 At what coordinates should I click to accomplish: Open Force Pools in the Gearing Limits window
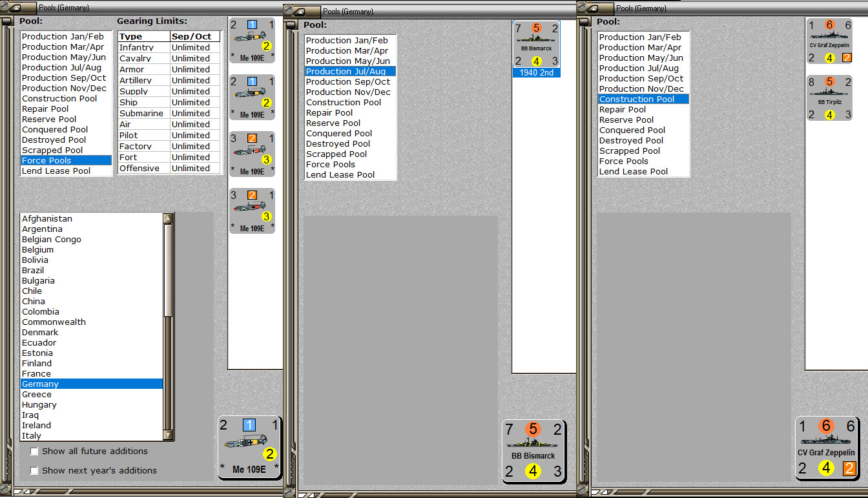point(66,161)
